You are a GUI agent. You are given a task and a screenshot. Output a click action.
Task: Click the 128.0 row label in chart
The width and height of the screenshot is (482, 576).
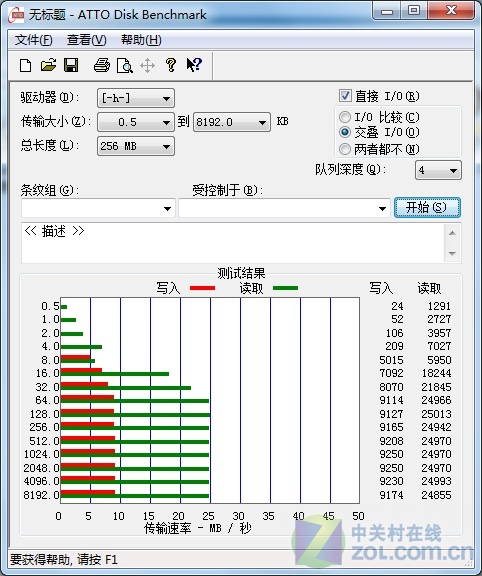tap(44, 414)
